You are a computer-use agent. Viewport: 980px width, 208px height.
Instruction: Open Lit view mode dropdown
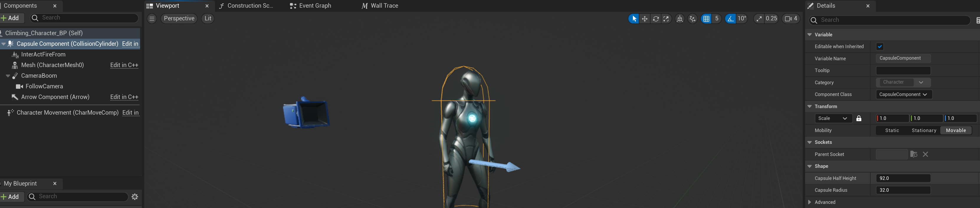(208, 19)
